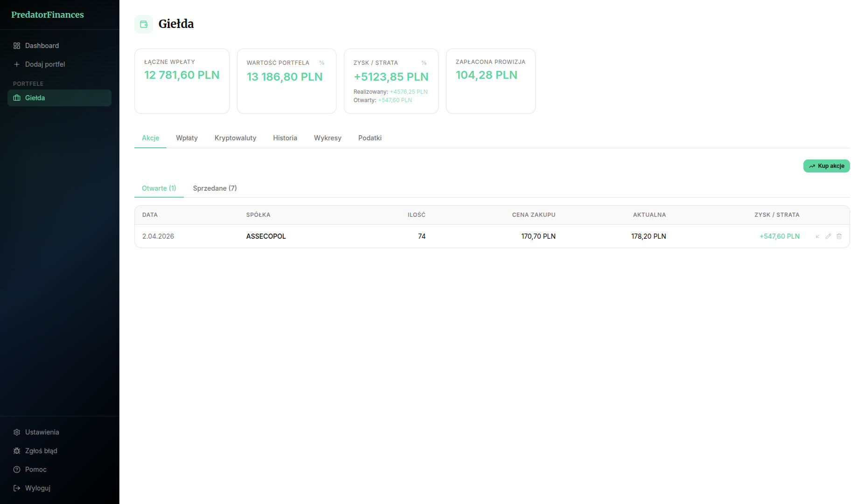
Task: Toggle percentage view on the Wartość portfela card
Action: tap(321, 62)
